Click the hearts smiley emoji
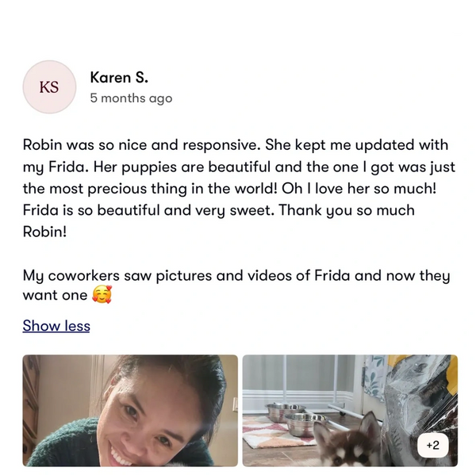The image size is (476, 475). 102,295
